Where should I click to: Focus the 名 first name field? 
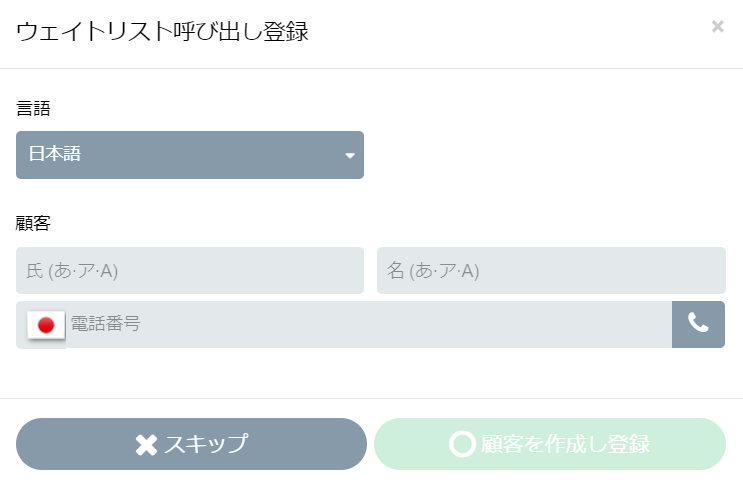click(x=551, y=270)
